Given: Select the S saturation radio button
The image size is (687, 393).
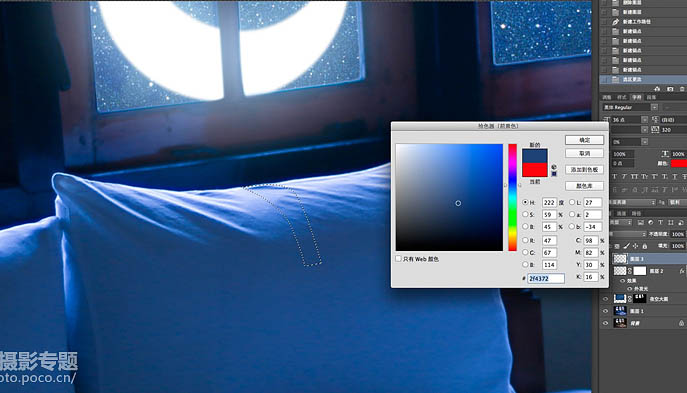Looking at the screenshot, I should [525, 215].
